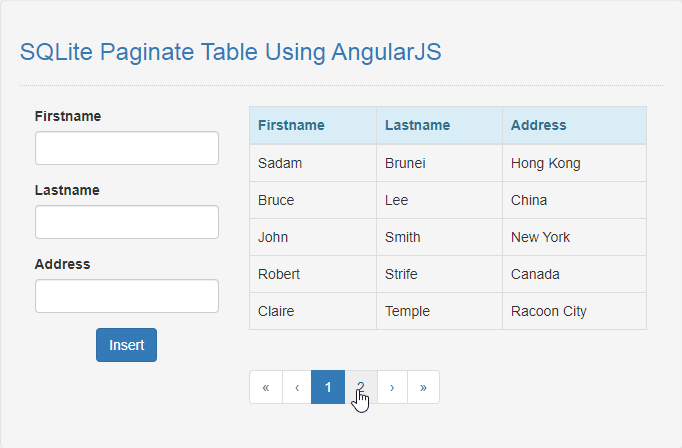Select pagination page 1
The height and width of the screenshot is (448, 682).
pyautogui.click(x=328, y=387)
